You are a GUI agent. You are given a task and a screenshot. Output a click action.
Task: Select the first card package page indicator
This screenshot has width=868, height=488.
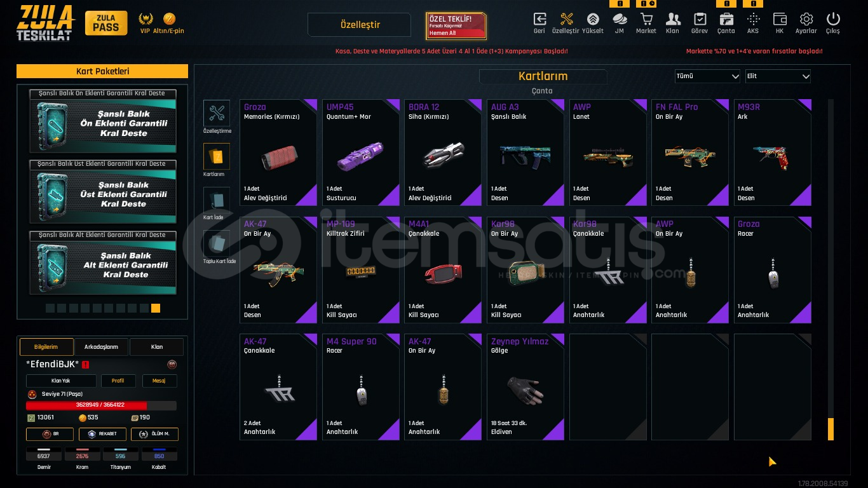(x=50, y=308)
